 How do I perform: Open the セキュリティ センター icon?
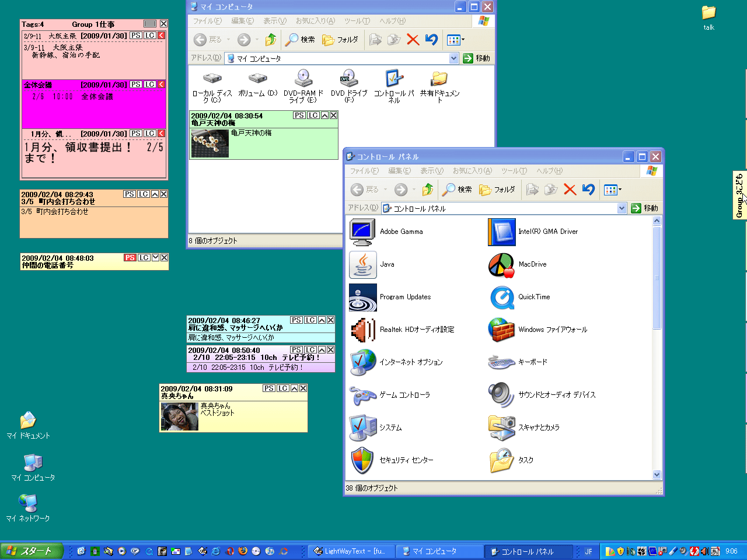tap(362, 460)
